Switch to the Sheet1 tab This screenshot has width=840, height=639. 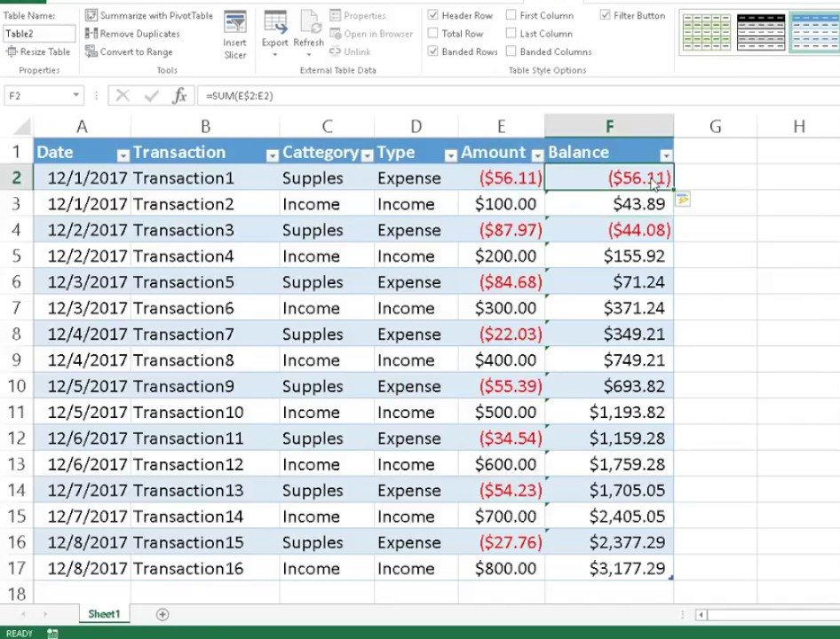pyautogui.click(x=104, y=614)
